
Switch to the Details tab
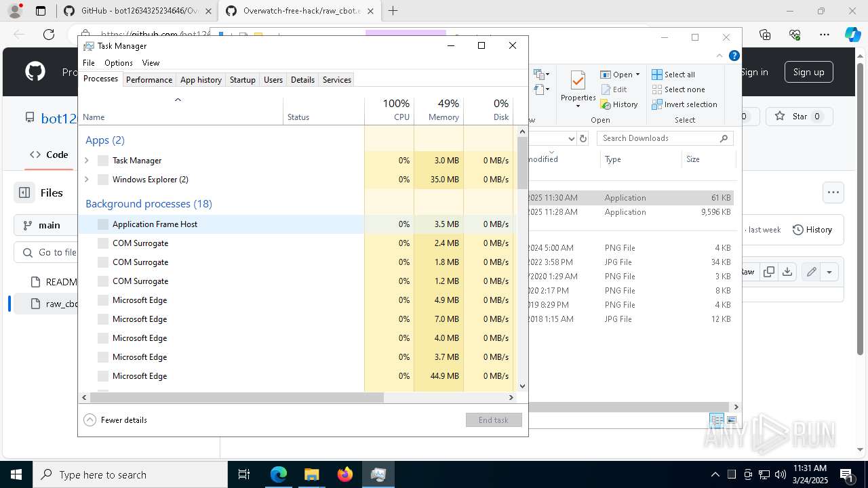pyautogui.click(x=302, y=79)
